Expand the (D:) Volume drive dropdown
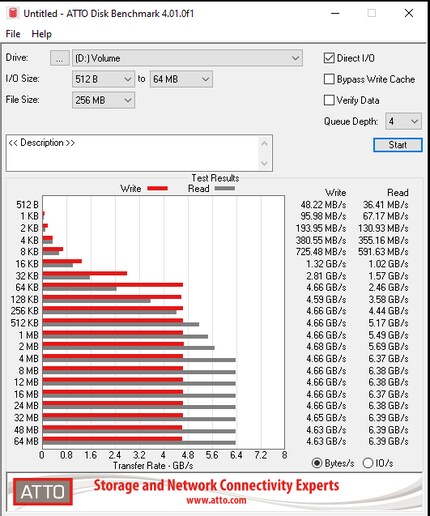 [x=187, y=58]
